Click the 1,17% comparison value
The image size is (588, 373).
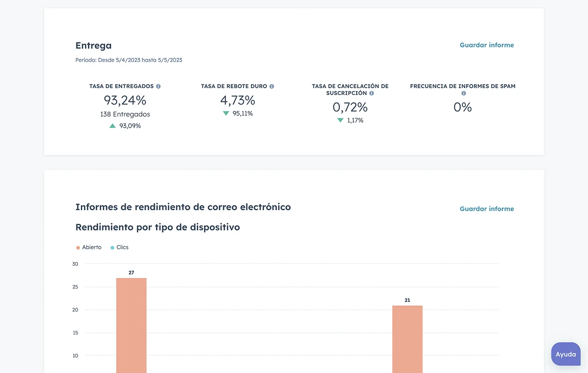click(x=355, y=120)
